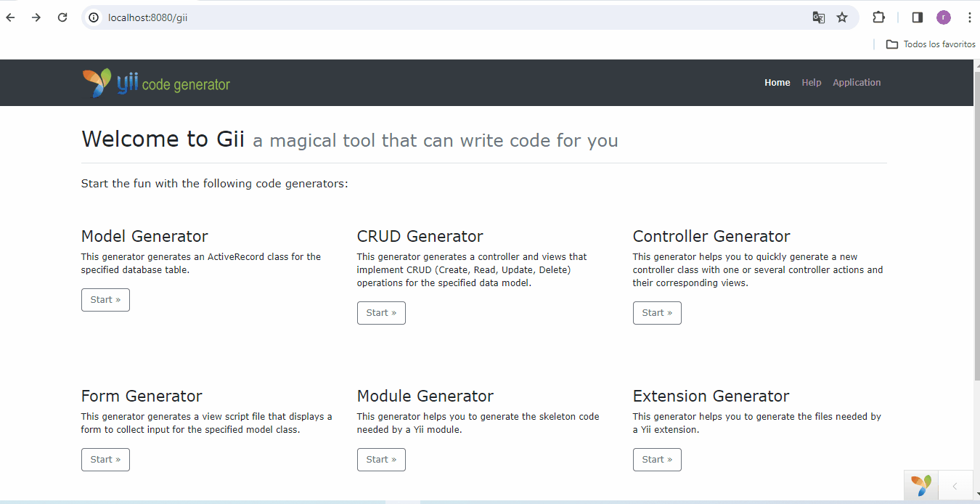Start the Controller Generator
The image size is (980, 504).
click(657, 313)
